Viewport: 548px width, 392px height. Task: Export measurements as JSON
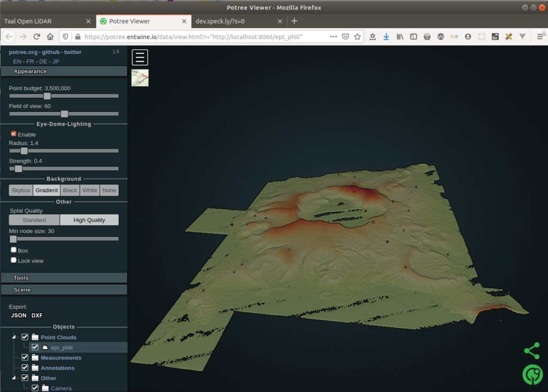coord(19,316)
